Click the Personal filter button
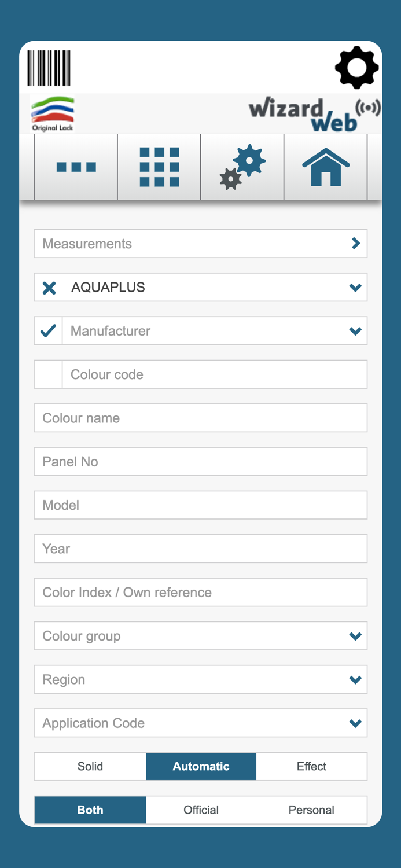Viewport: 401px width, 868px height. (x=311, y=810)
